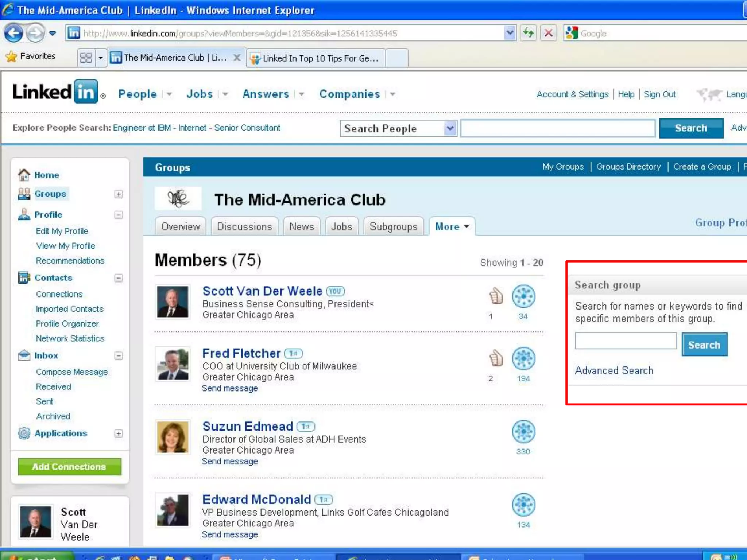Collapse the Profile sidebar section
The image size is (747, 560).
119,215
